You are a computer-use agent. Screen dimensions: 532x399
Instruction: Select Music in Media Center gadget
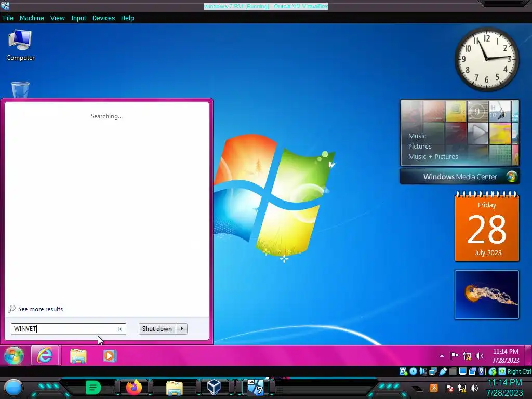coord(417,136)
